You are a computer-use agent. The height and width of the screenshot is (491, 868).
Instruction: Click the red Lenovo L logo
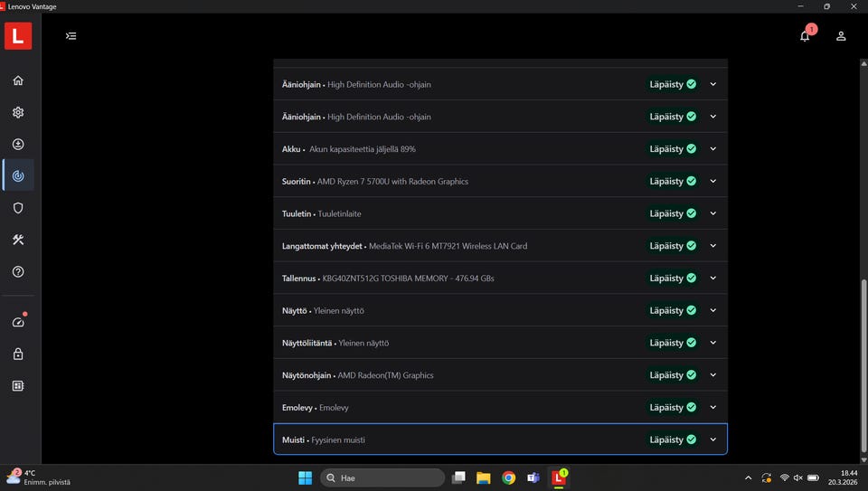pos(18,36)
